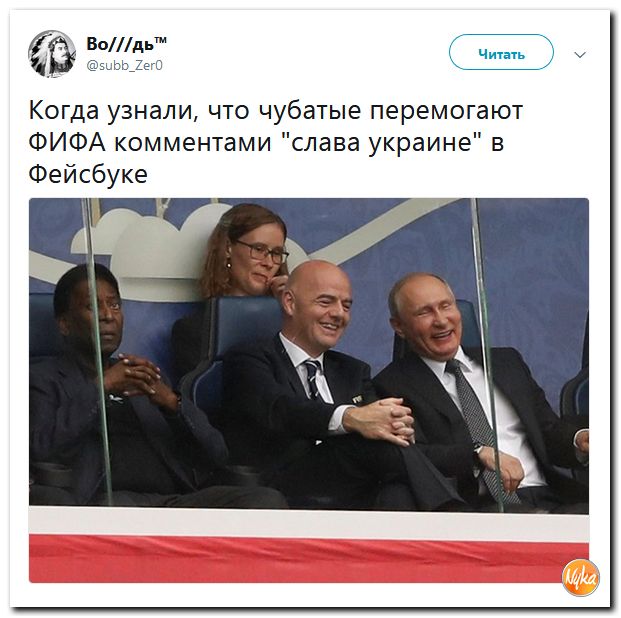Click the white ledge strip above the red banner

(x=309, y=522)
